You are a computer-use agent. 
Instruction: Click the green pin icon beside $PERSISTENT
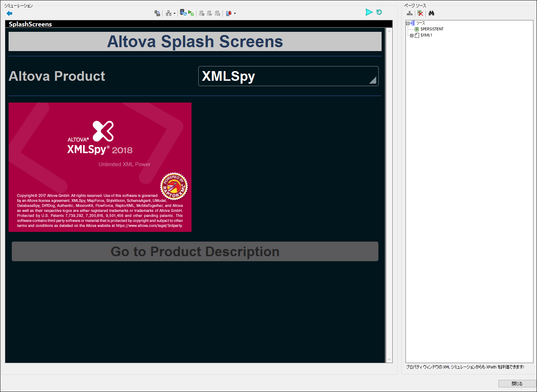point(417,29)
